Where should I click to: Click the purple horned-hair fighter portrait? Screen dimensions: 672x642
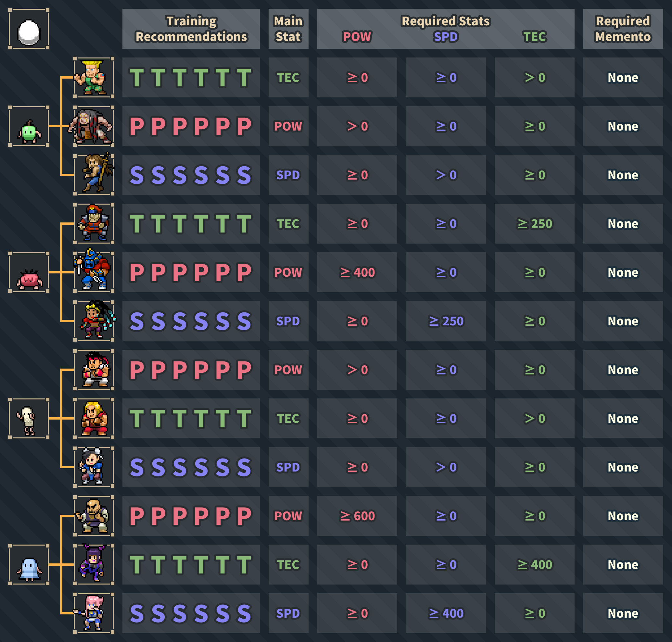click(94, 565)
